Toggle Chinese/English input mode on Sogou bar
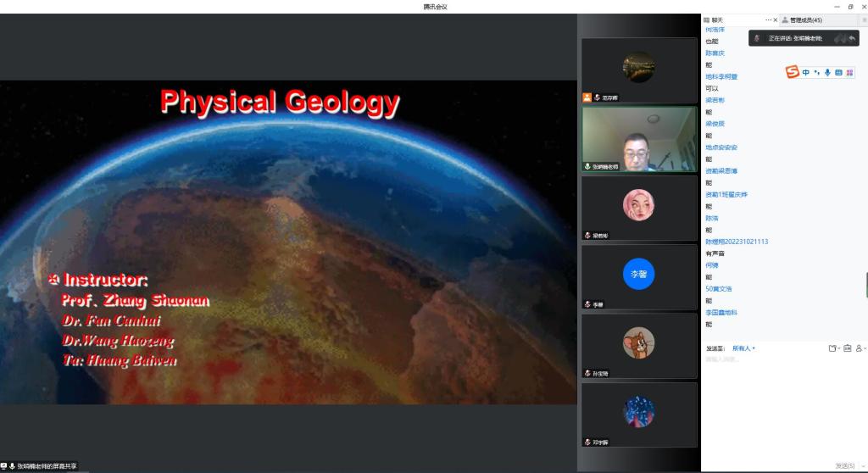The width and height of the screenshot is (868, 473). tap(805, 73)
